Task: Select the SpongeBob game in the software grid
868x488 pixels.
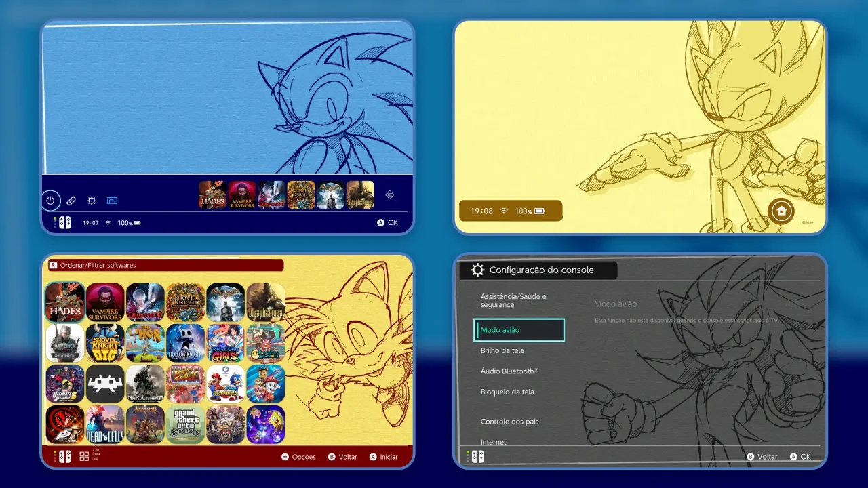Action: [x=266, y=424]
